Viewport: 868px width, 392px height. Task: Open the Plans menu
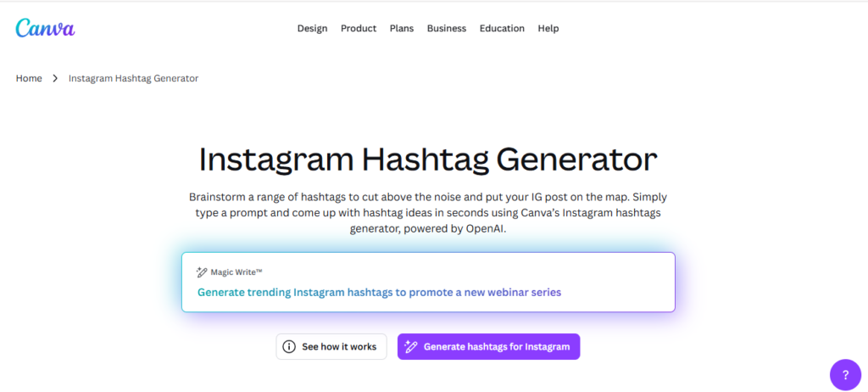pyautogui.click(x=402, y=28)
